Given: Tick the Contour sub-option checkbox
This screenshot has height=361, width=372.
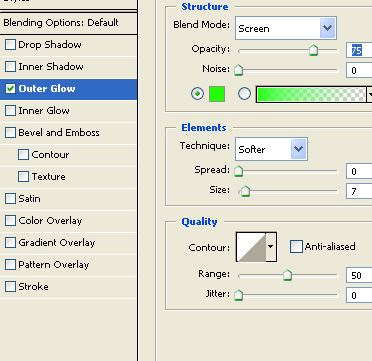Looking at the screenshot, I should point(23,155).
